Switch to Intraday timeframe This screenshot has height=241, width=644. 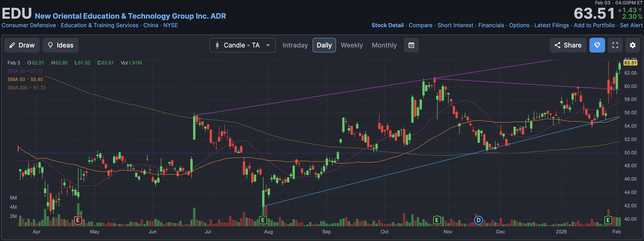click(295, 45)
